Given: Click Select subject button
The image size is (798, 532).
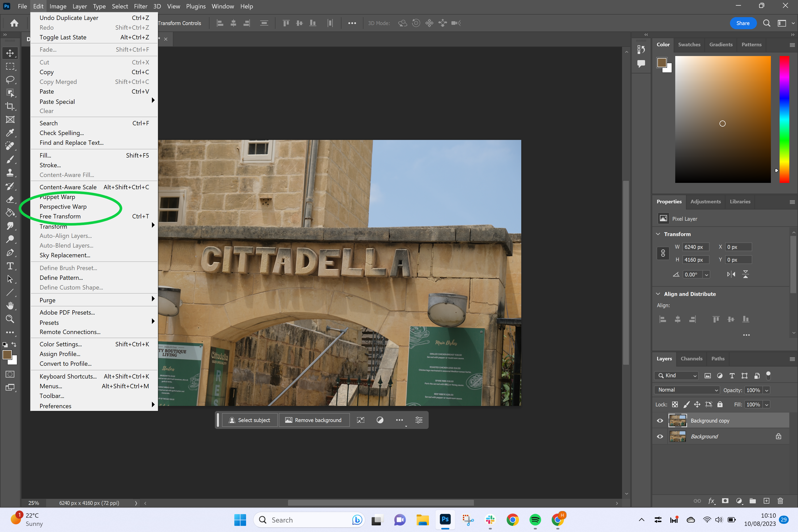Looking at the screenshot, I should click(x=250, y=420).
